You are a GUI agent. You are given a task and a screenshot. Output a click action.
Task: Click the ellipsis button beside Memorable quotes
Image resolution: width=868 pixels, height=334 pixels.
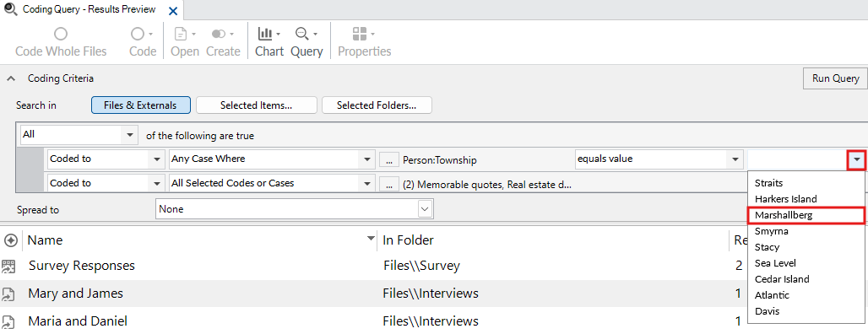tap(389, 184)
